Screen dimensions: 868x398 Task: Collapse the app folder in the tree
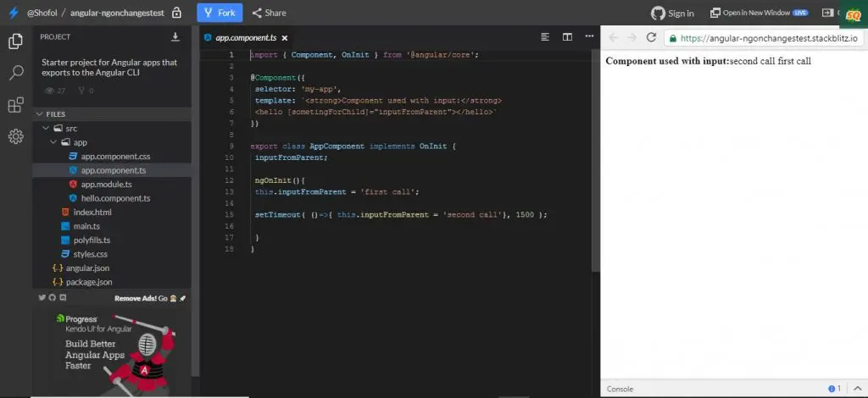[x=53, y=142]
